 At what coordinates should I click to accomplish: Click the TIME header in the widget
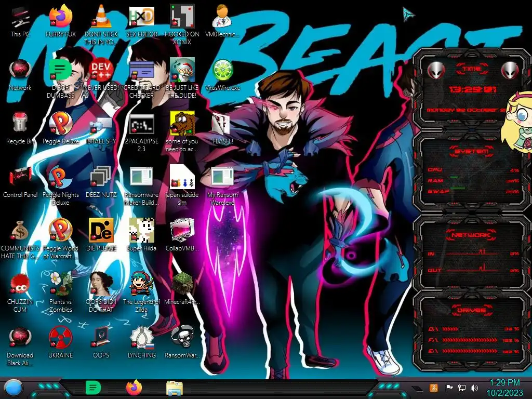click(x=472, y=69)
